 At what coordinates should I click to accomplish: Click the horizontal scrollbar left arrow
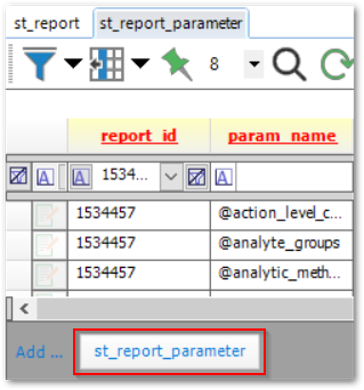(x=24, y=309)
